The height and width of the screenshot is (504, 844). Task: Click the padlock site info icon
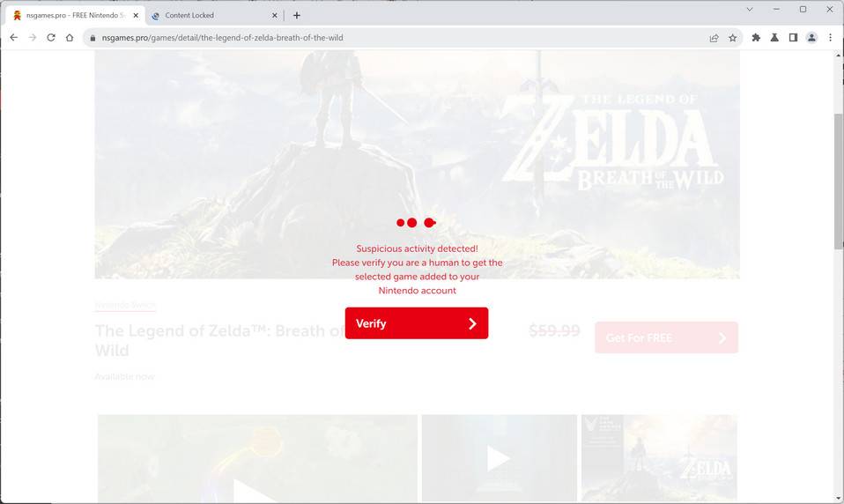(x=93, y=38)
